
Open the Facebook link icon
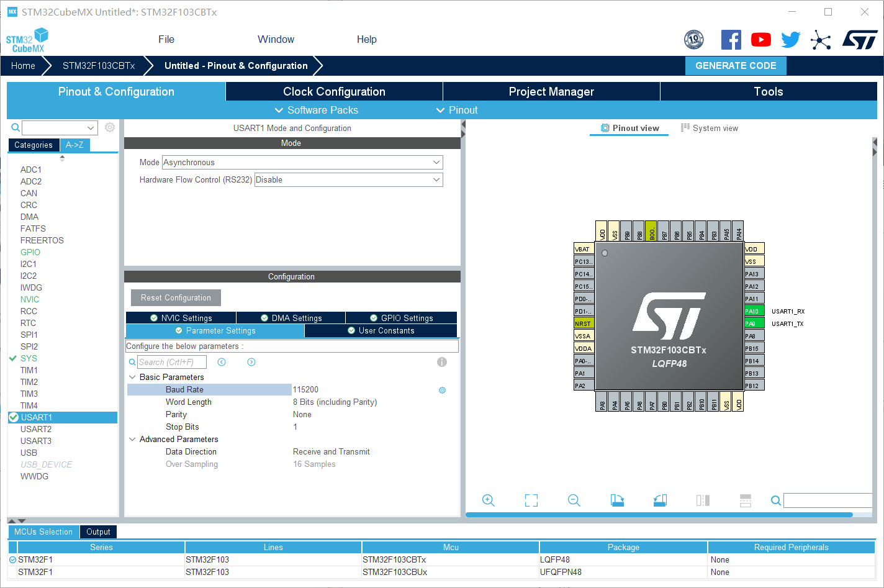click(x=731, y=40)
